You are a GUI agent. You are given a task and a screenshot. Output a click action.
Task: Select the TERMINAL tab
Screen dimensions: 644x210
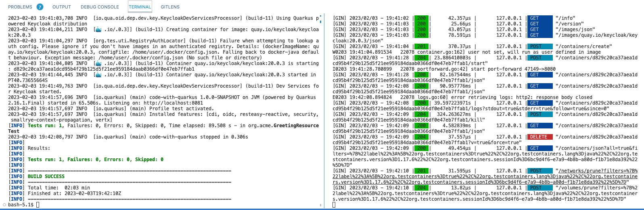pos(140,7)
